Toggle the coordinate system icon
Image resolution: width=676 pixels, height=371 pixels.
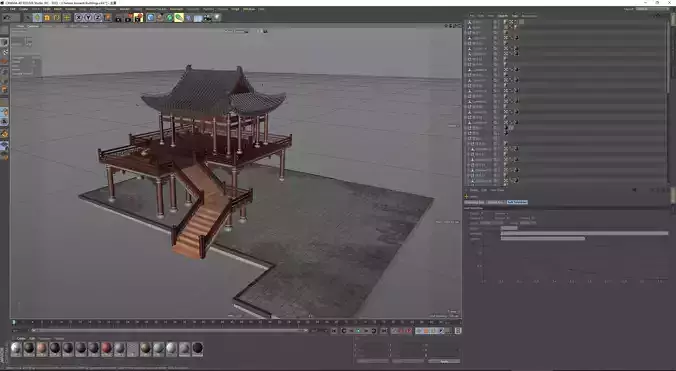pos(108,18)
